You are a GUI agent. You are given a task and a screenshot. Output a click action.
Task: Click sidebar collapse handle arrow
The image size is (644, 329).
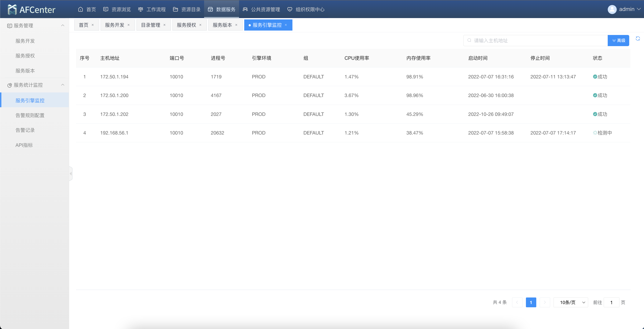coord(71,173)
